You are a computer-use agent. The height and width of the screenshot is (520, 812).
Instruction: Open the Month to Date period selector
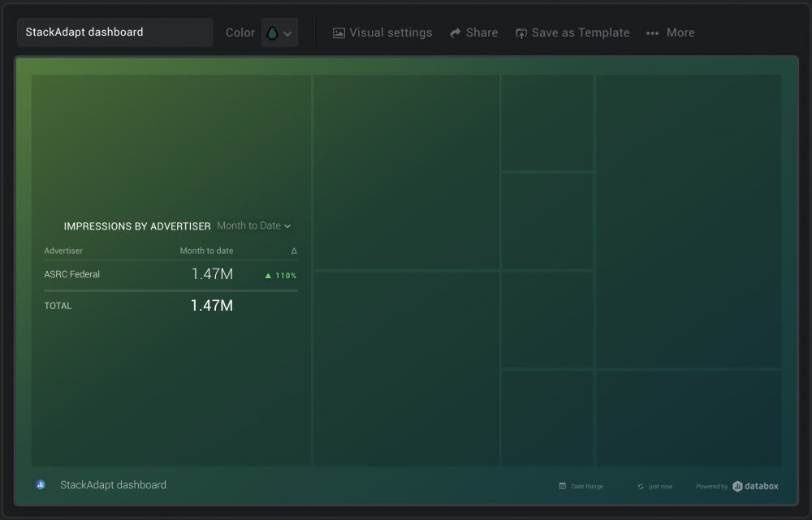(253, 226)
